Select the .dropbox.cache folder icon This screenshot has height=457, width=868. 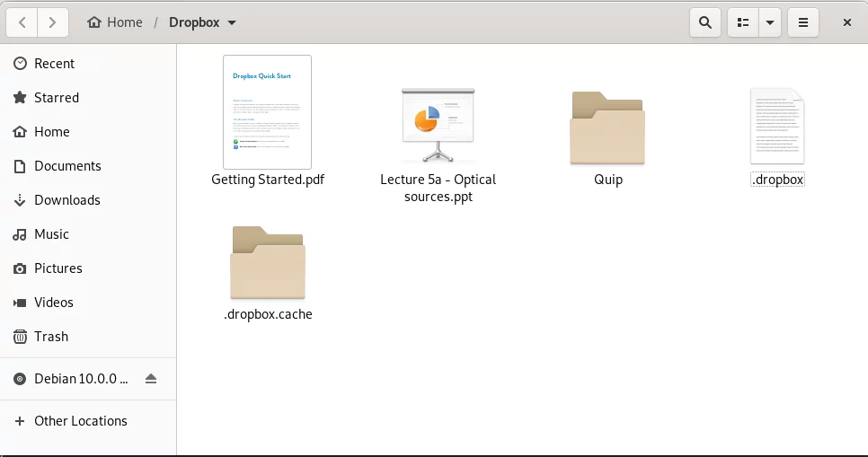(268, 262)
